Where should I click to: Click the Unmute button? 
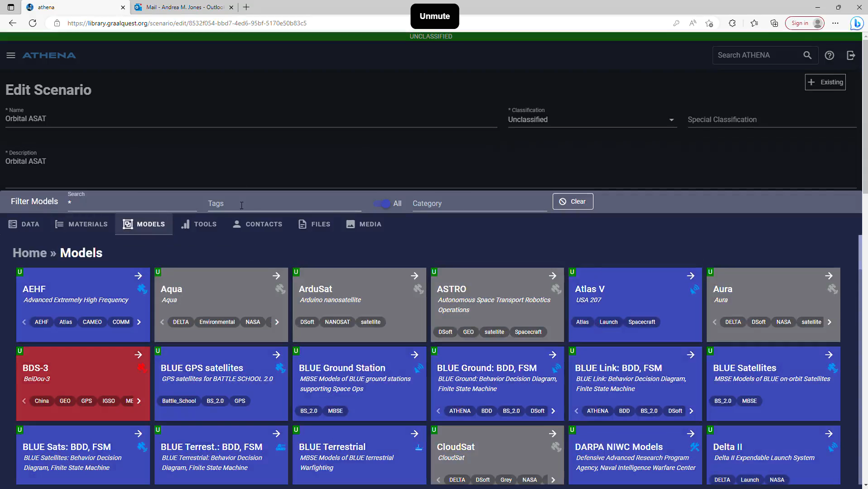434,16
